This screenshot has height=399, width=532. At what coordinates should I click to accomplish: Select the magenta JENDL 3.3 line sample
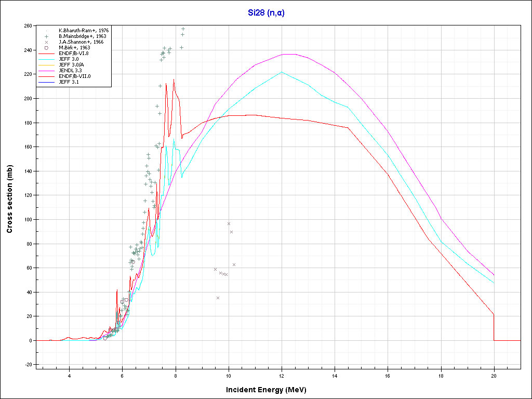(47, 70)
